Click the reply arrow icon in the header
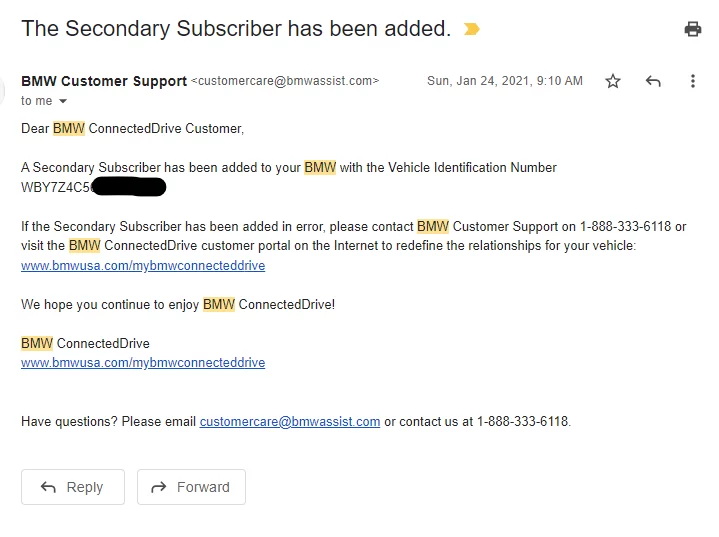Image resolution: width=719 pixels, height=537 pixels. [x=653, y=81]
